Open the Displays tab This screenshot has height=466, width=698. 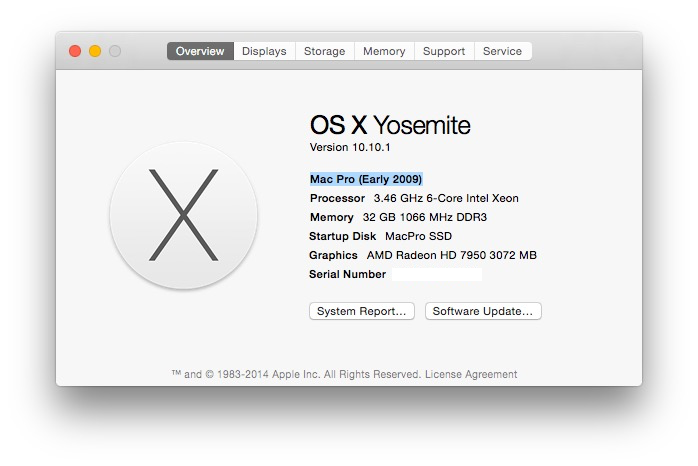pos(264,51)
